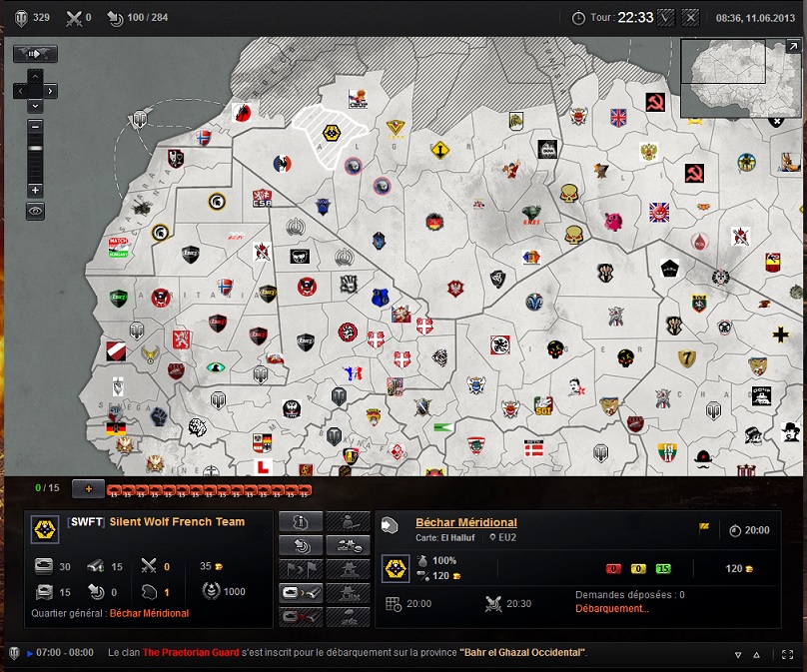Select the landing zone tank marker at sea
The width and height of the screenshot is (807, 672).
[x=140, y=119]
